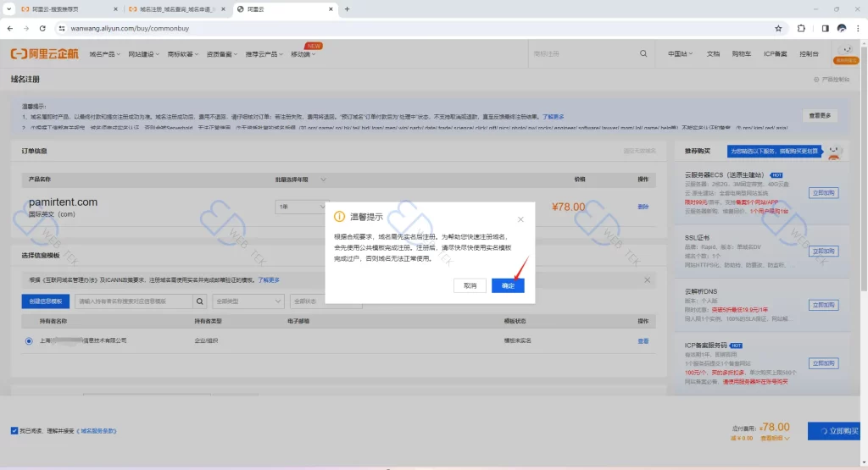The height and width of the screenshot is (470, 868).
Task: Click 取消 to dismiss the prompt
Action: click(470, 286)
